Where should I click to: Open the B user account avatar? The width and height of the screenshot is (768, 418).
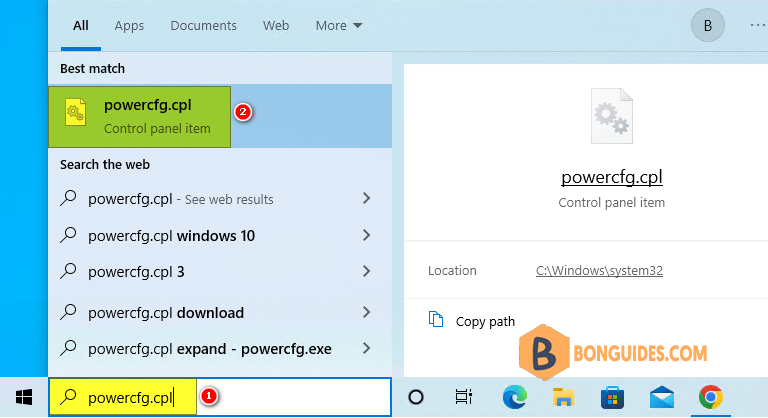708,25
